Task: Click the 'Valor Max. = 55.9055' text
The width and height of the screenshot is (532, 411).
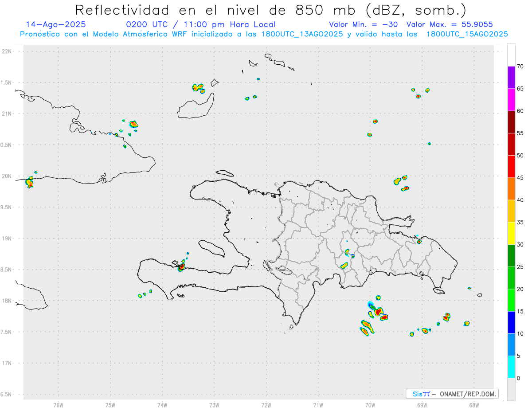Action: 450,24
